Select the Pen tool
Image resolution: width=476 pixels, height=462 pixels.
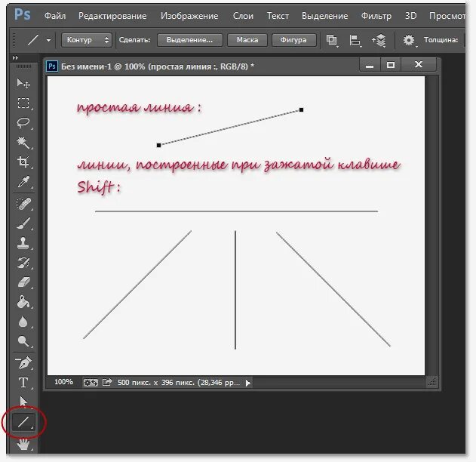click(23, 362)
